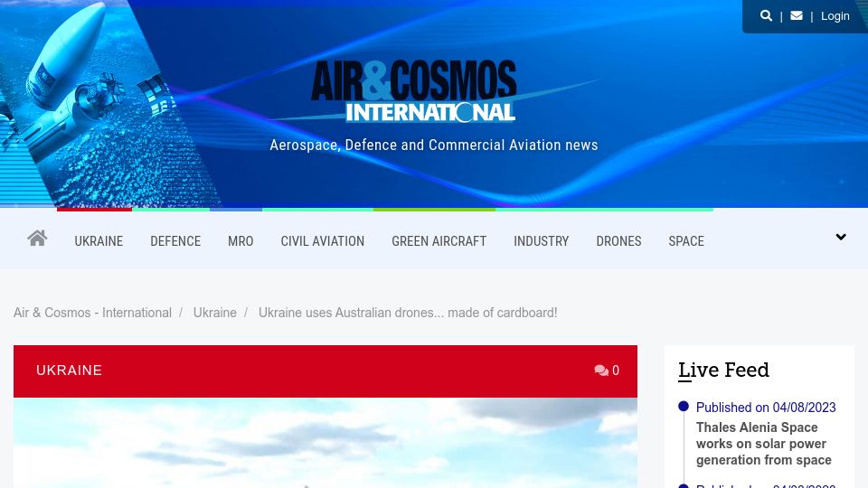
Task: Open Thales Alenia Space solar power article
Action: (x=763, y=444)
